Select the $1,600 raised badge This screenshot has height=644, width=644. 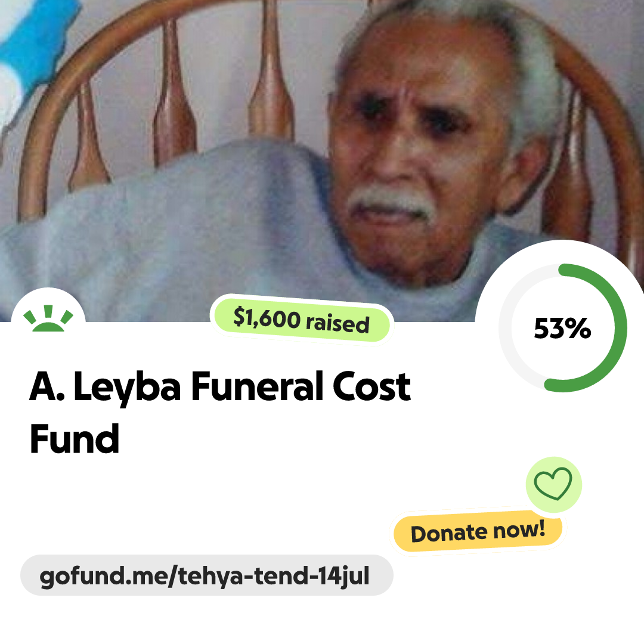click(x=302, y=320)
